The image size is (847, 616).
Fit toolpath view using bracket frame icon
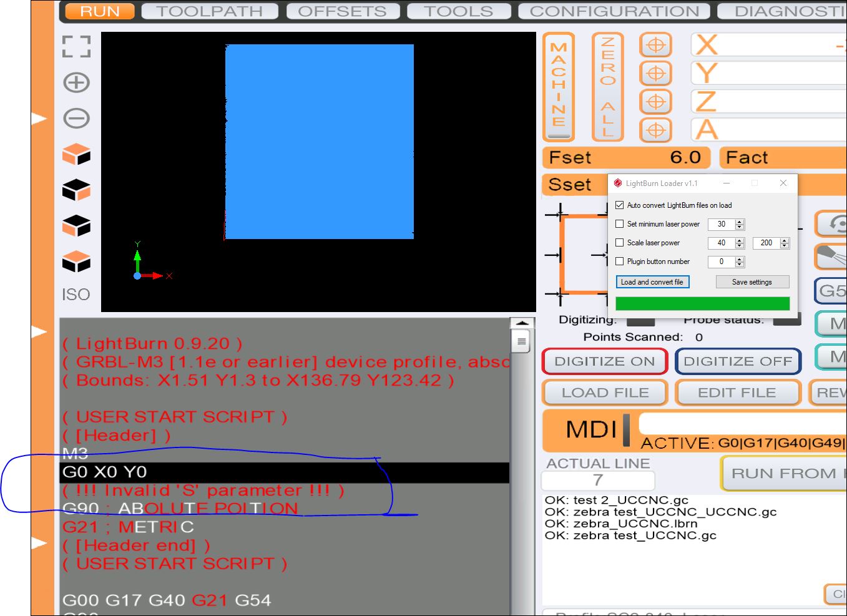tap(76, 47)
